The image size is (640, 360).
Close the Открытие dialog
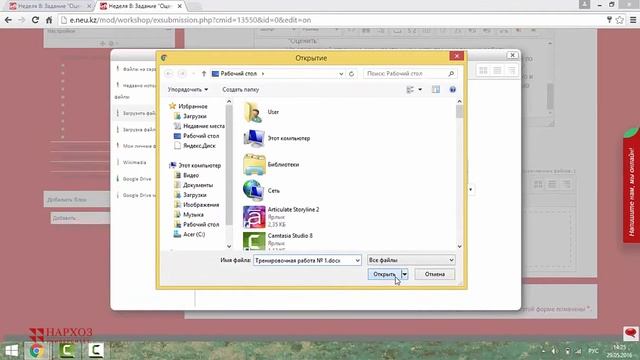point(457,56)
